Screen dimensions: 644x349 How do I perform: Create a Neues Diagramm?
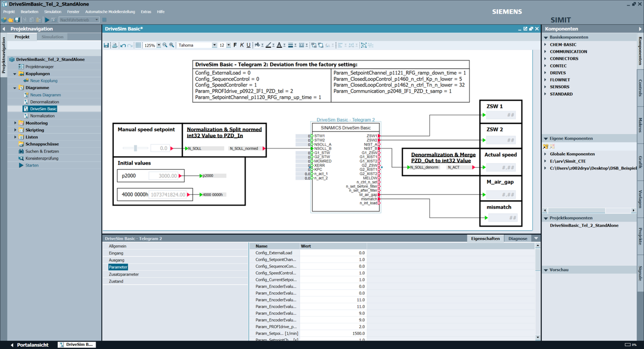(x=45, y=95)
